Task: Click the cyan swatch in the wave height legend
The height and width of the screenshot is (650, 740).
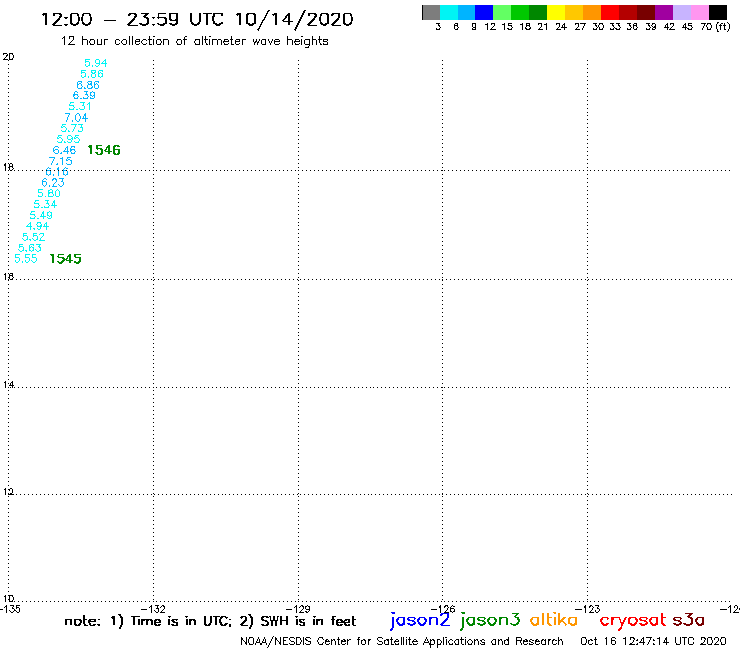Action: [449, 12]
